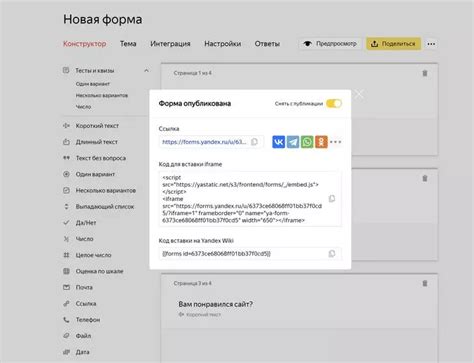Add a Целое число field
The height and width of the screenshot is (363, 474).
tap(87, 255)
